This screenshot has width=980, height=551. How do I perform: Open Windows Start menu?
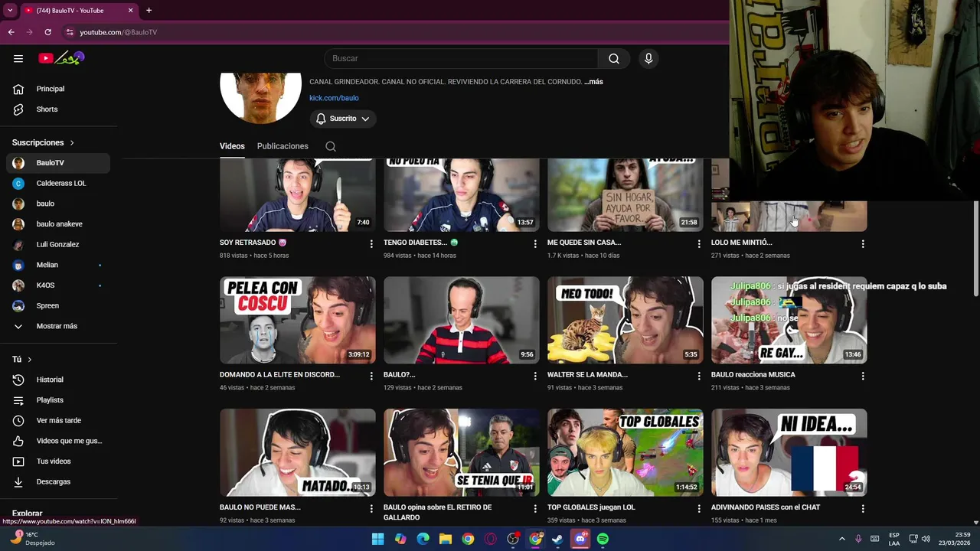click(377, 539)
